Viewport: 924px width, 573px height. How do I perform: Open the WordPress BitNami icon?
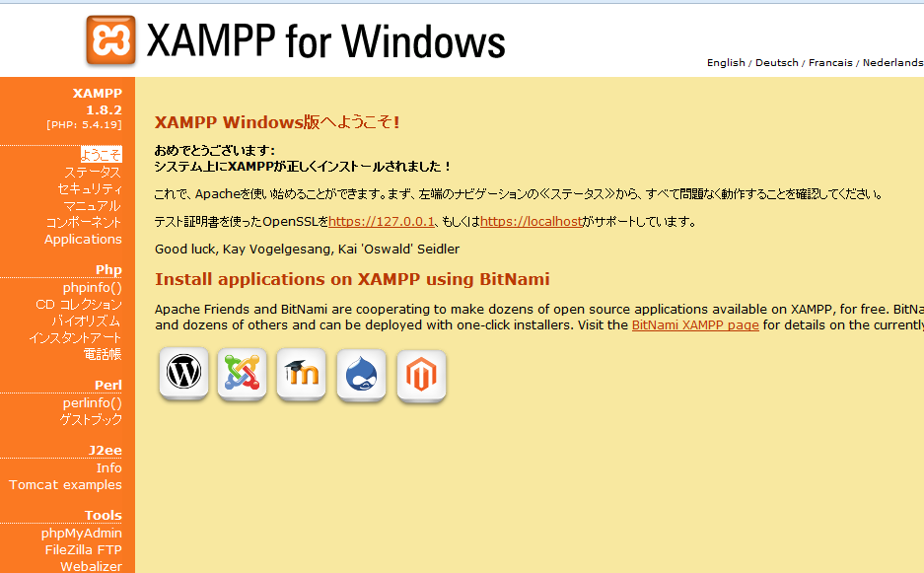coord(183,373)
